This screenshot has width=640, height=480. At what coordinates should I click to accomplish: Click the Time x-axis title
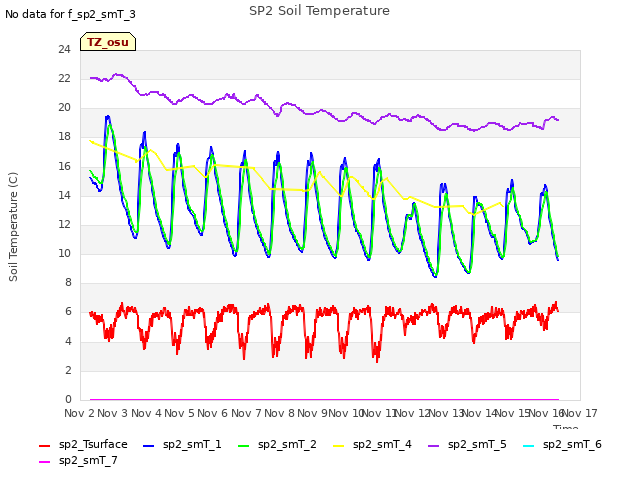[x=565, y=427]
